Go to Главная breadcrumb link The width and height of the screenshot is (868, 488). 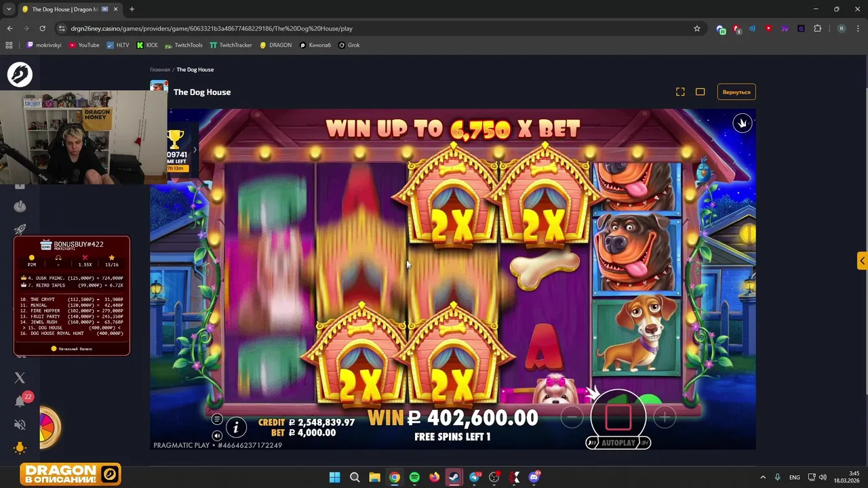[160, 69]
